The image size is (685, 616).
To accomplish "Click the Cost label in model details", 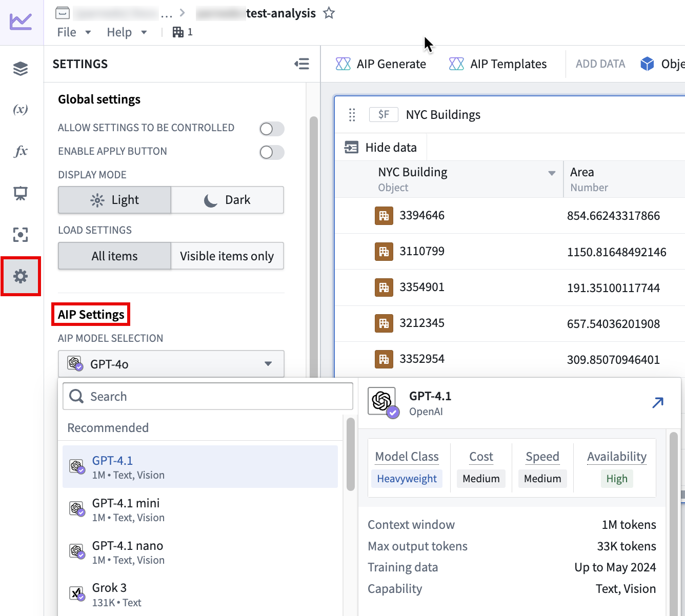I will tap(481, 457).
